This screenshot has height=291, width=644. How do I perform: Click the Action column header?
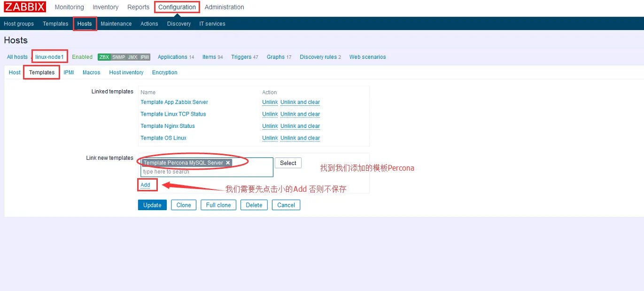(270, 92)
